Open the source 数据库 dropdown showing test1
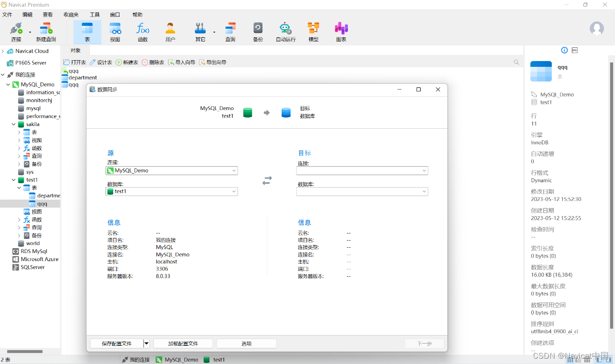Image resolution: width=615 pixels, height=364 pixels. point(172,192)
